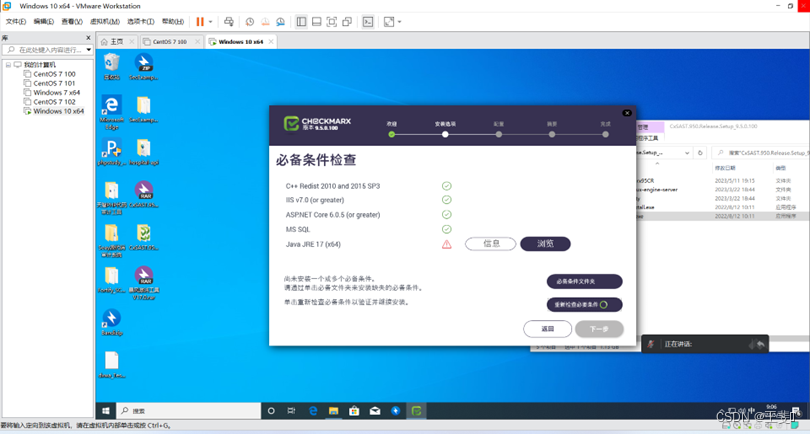810x434 pixels.
Task: Open the Explorer address bar dropdown
Action: [x=687, y=153]
